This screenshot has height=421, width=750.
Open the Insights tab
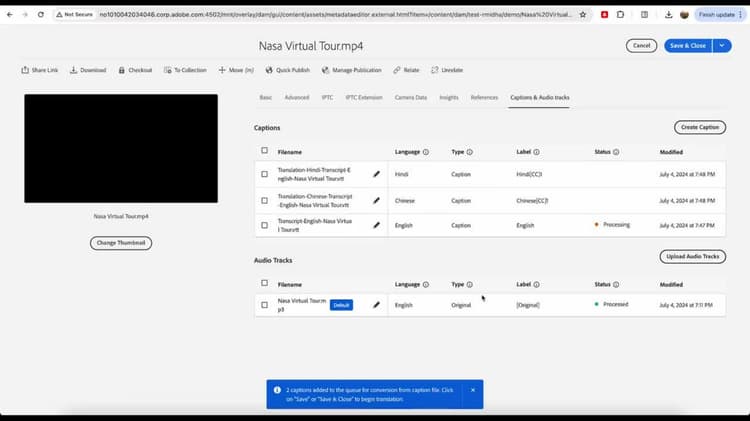click(449, 98)
